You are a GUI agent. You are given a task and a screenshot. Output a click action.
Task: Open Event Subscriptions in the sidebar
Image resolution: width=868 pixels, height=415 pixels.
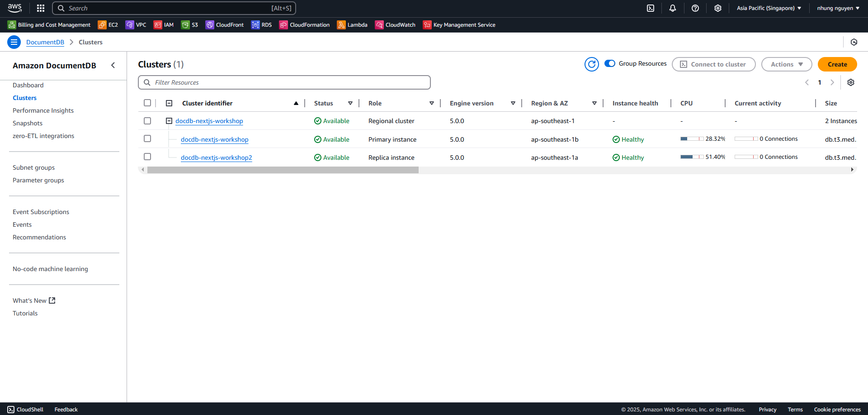pyautogui.click(x=41, y=212)
